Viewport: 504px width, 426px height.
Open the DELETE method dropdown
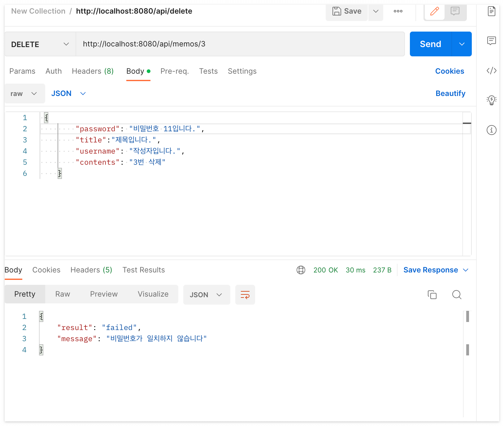pos(40,44)
